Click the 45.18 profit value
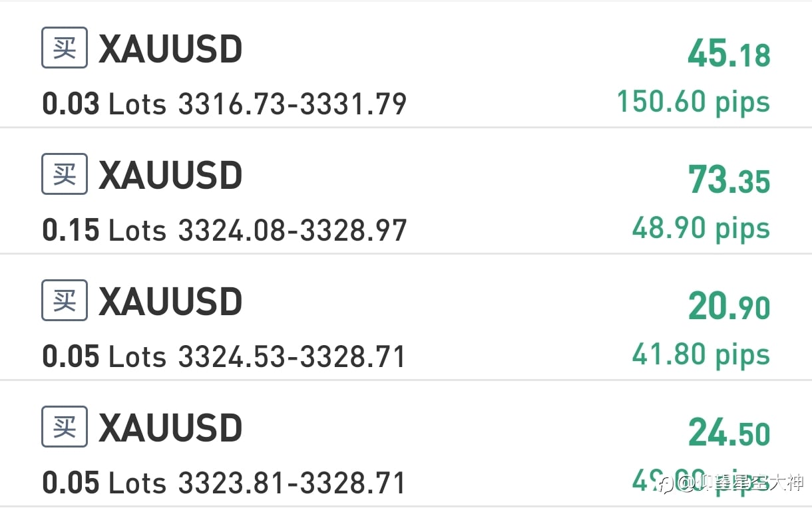812x514 pixels. [729, 54]
